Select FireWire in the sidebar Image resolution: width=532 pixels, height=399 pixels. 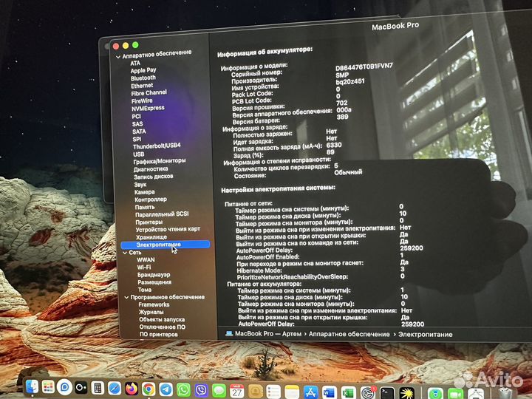(x=142, y=100)
